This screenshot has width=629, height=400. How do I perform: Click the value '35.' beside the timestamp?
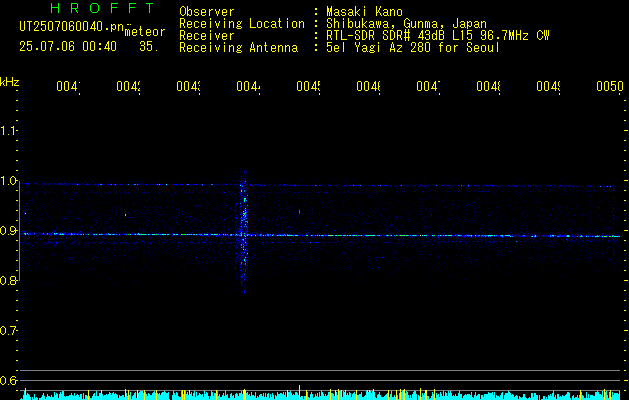[149, 47]
